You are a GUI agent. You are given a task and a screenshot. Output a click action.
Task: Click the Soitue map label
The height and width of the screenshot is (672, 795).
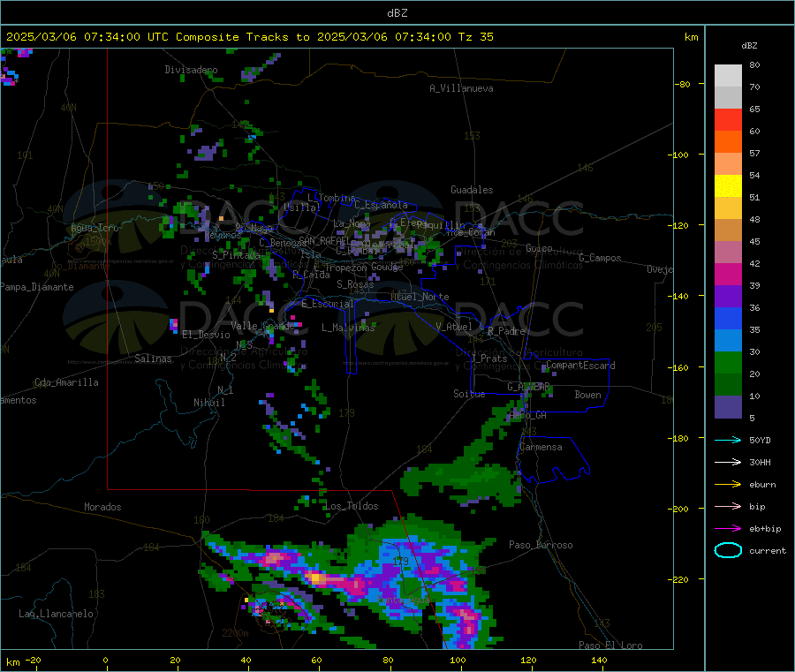click(469, 393)
